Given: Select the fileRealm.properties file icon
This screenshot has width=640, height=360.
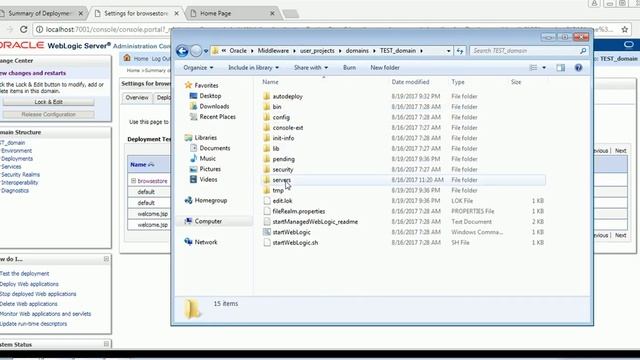Looking at the screenshot, I should (267, 211).
